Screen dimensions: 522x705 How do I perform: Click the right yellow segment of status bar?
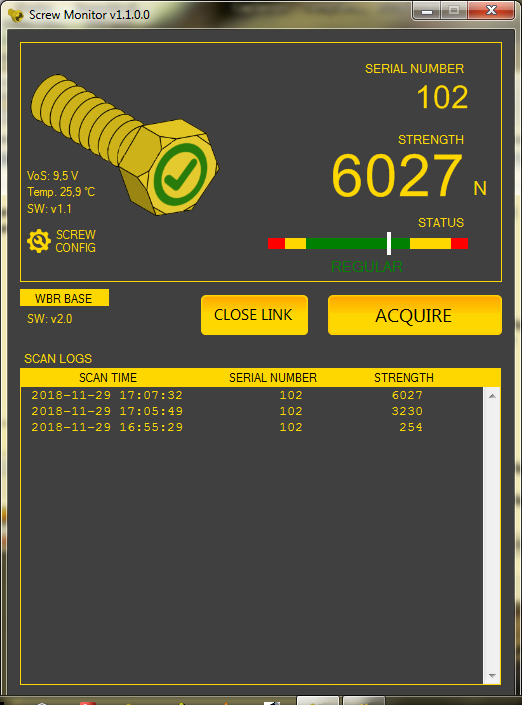click(x=430, y=243)
